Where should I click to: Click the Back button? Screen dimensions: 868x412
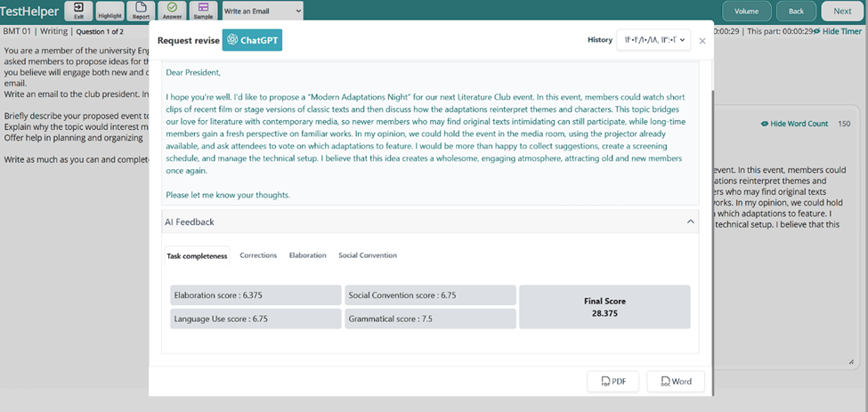796,12
